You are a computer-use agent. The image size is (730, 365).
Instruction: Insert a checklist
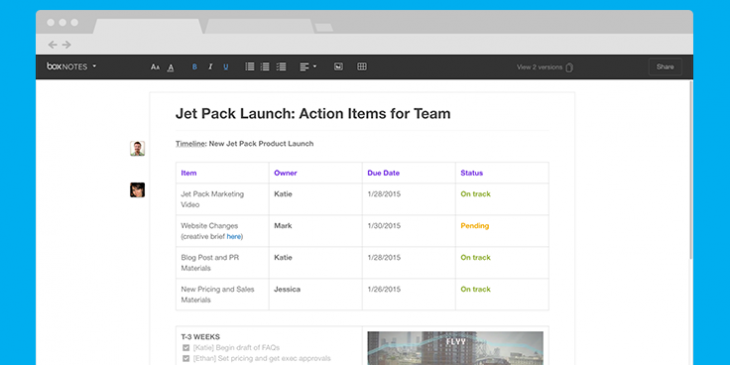click(281, 67)
